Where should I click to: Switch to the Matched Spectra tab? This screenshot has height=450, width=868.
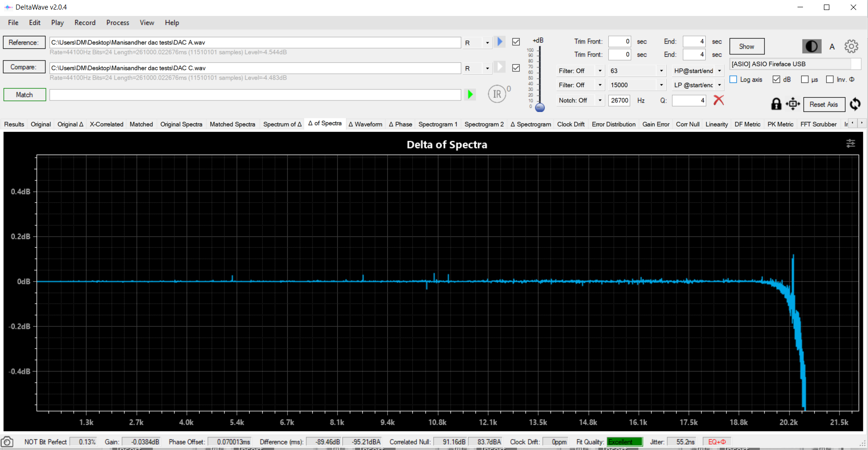tap(232, 124)
